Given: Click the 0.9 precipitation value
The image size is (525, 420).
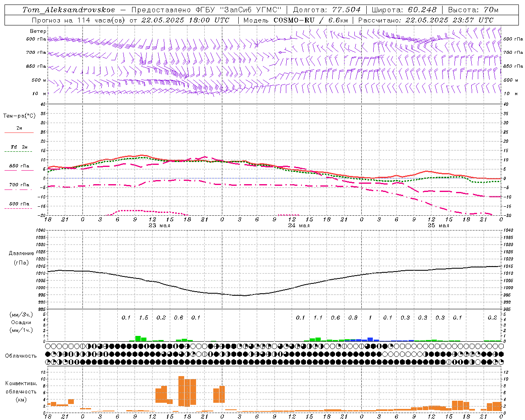Looking at the screenshot, I should (x=353, y=318).
